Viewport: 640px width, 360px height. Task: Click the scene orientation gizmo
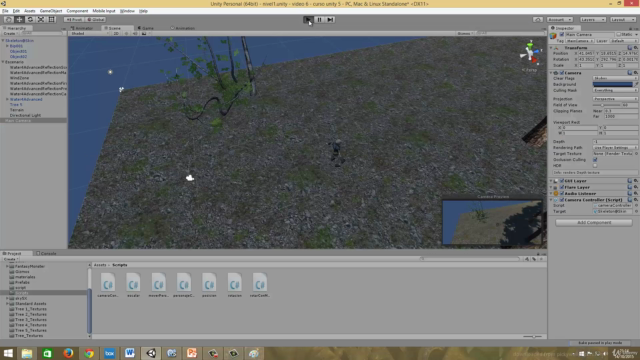(530, 53)
